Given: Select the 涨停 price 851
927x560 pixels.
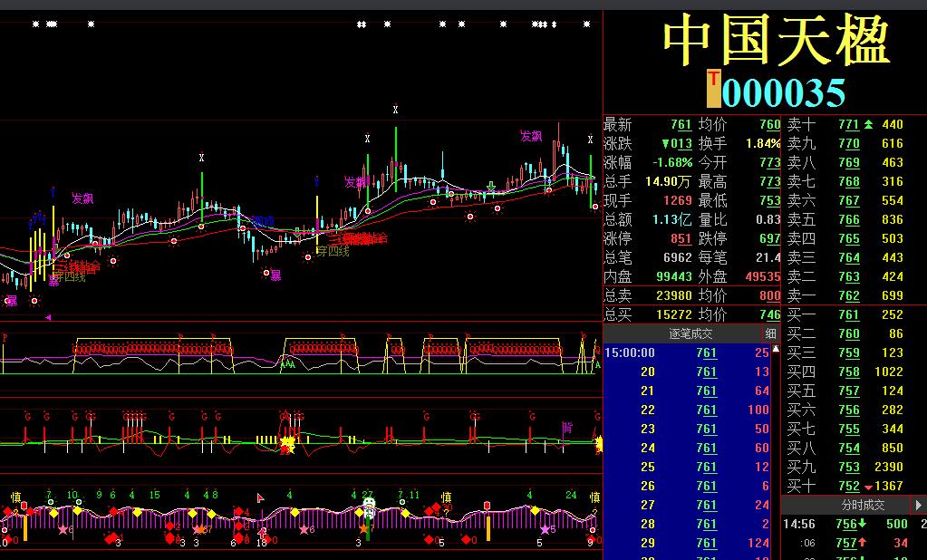Looking at the screenshot, I should click(x=681, y=238).
